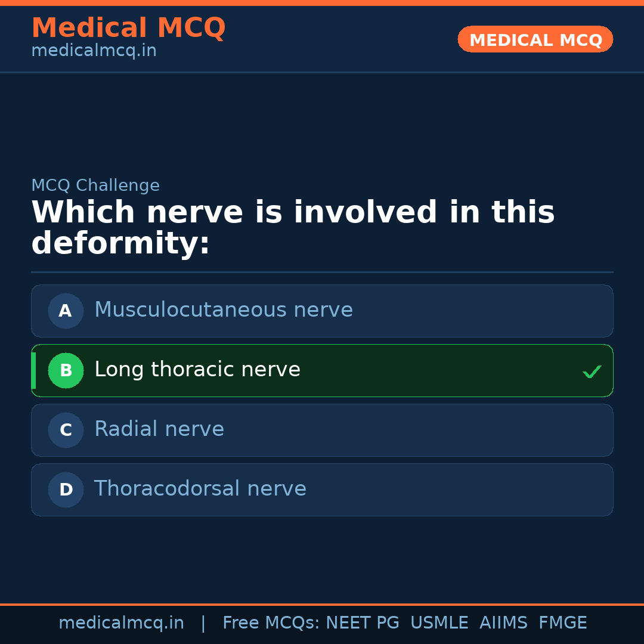
Task: Expand the MCQ Challenge section label
Action: (x=95, y=185)
